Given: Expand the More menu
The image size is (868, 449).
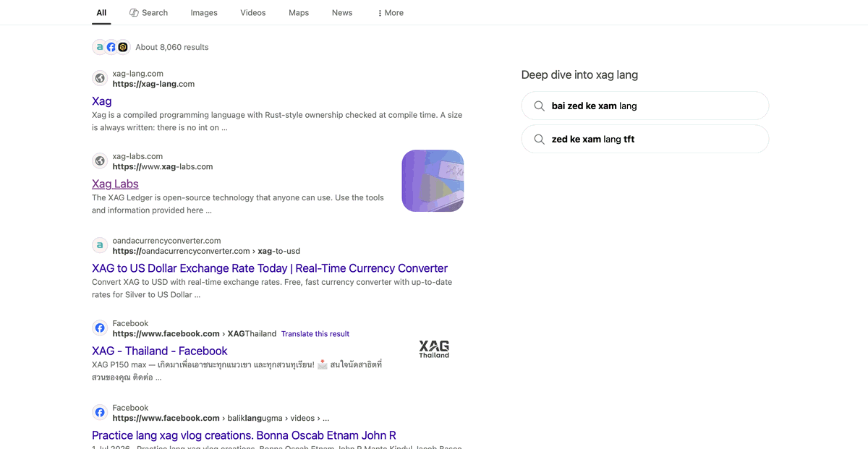Looking at the screenshot, I should click(x=391, y=12).
